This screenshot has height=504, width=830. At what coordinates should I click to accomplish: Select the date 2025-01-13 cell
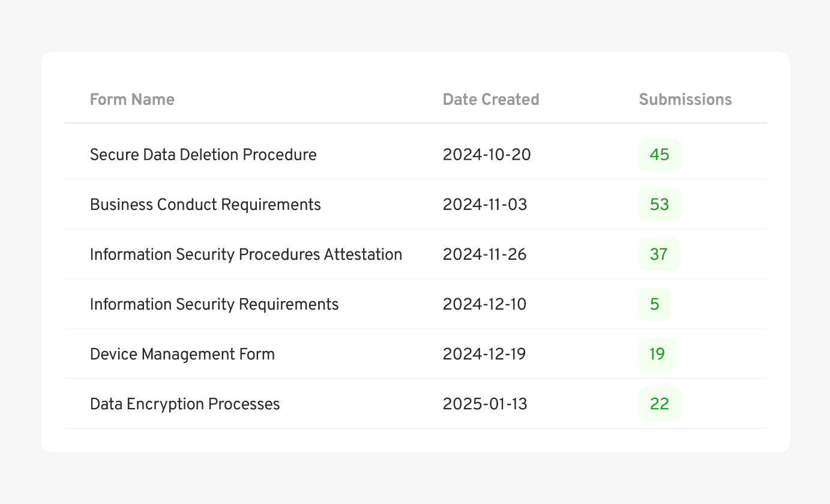(484, 404)
